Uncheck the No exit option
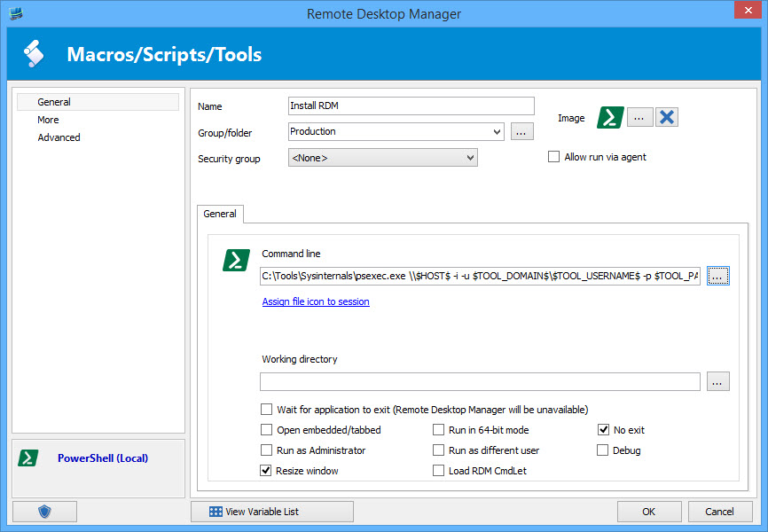The image size is (768, 532). coord(604,430)
